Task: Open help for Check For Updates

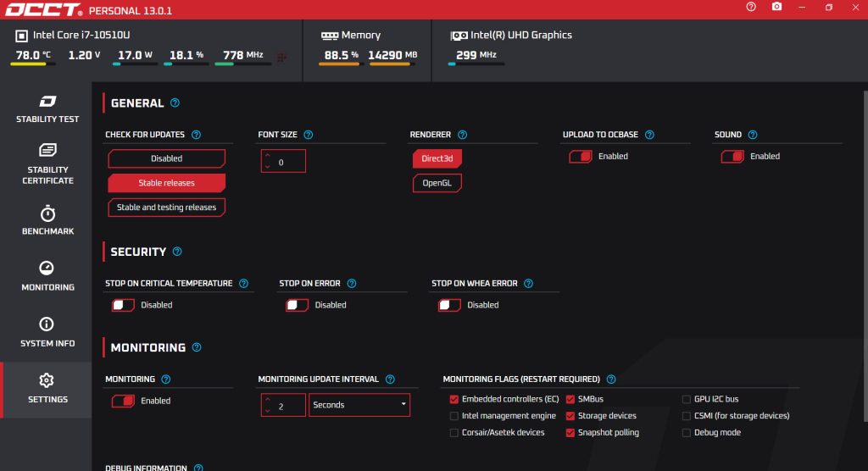Action: pos(196,135)
